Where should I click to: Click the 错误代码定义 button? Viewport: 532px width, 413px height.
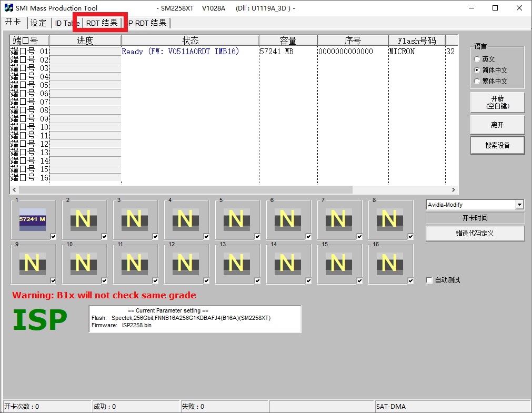(x=475, y=233)
